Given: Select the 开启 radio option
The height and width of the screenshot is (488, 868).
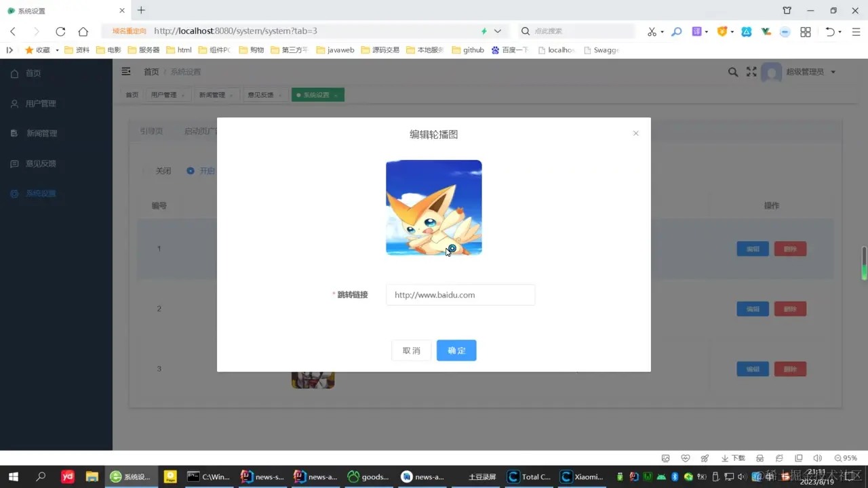Looking at the screenshot, I should click(201, 171).
